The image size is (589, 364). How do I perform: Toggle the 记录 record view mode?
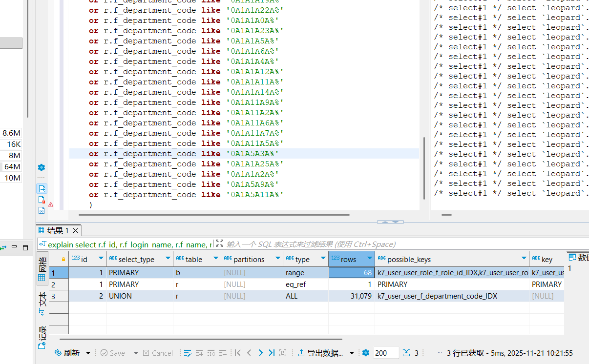coord(42,337)
